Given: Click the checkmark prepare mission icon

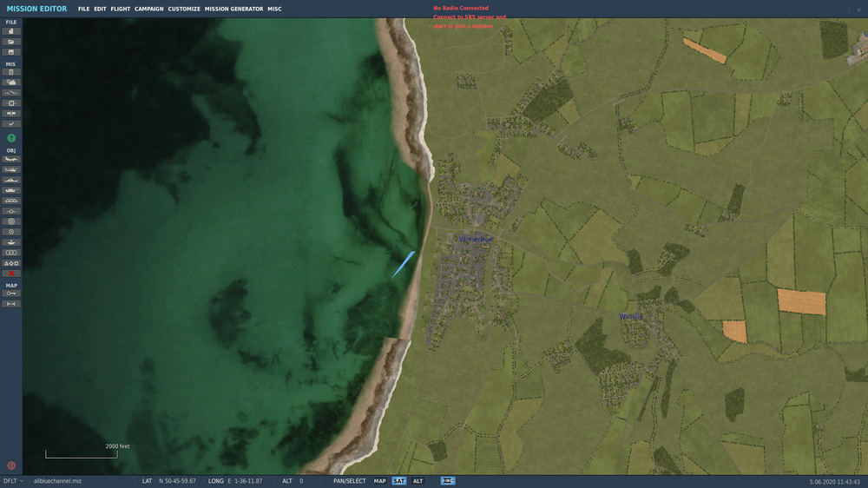Looking at the screenshot, I should [x=11, y=124].
